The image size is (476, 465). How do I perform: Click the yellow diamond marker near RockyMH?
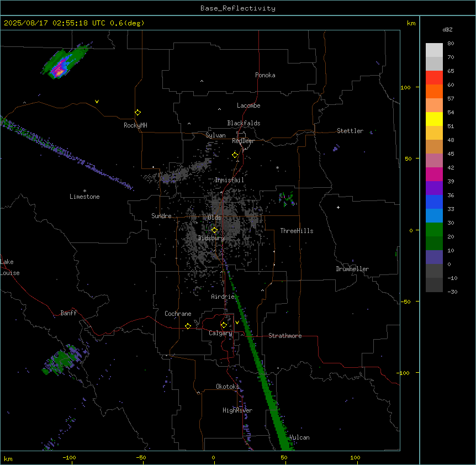click(x=137, y=113)
